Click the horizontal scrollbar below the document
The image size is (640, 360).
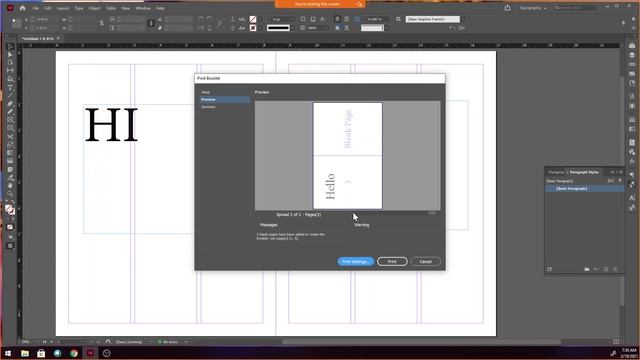422,342
